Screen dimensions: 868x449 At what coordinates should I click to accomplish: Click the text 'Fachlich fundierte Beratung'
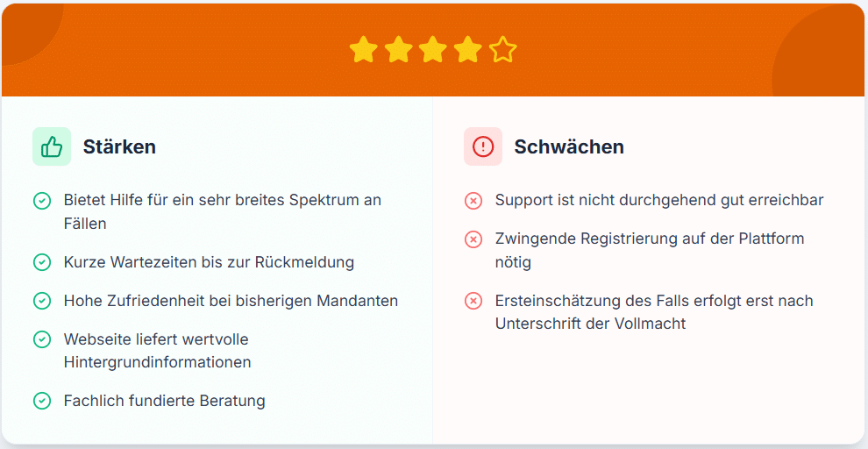(165, 401)
